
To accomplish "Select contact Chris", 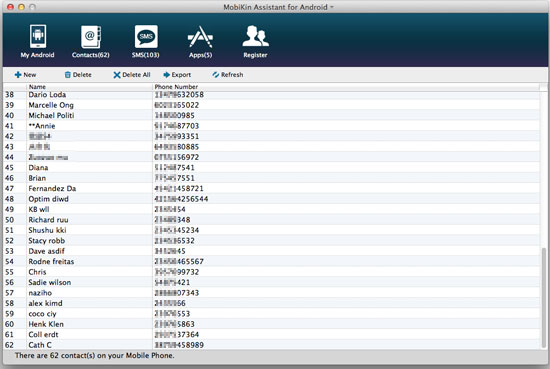I will [x=37, y=272].
